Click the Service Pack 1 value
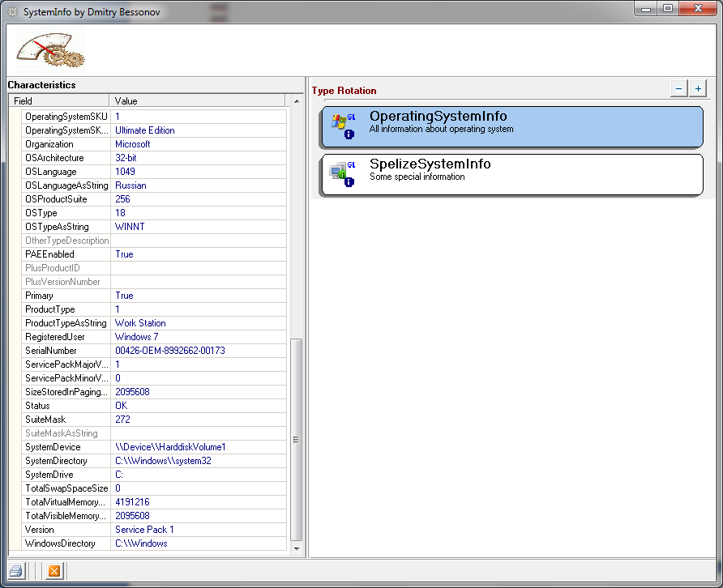 point(144,530)
